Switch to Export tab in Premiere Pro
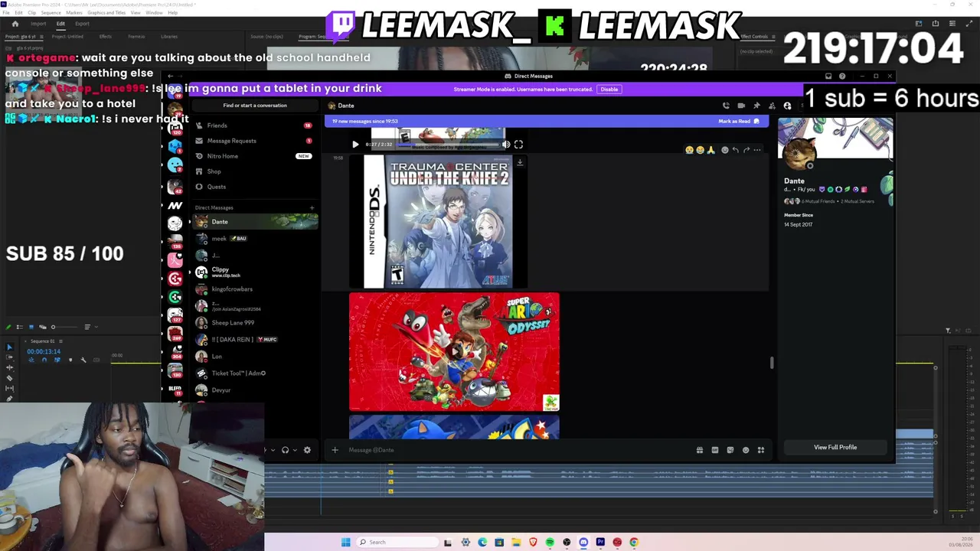 (x=82, y=24)
